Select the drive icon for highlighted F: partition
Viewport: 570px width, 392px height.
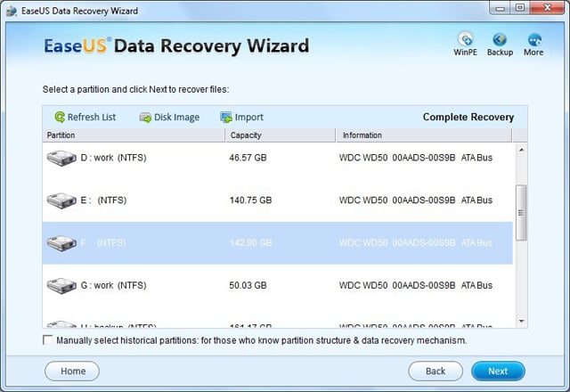pos(61,243)
